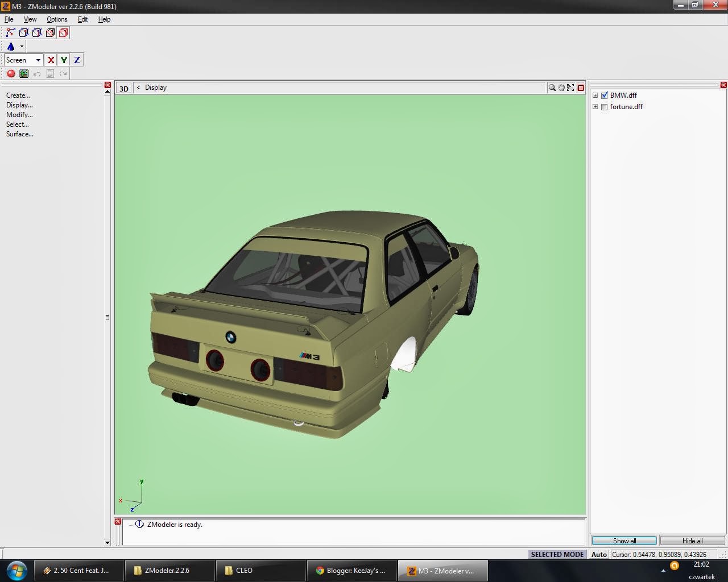This screenshot has height=582, width=728.
Task: Open the red sphere materials editor icon
Action: (11, 74)
